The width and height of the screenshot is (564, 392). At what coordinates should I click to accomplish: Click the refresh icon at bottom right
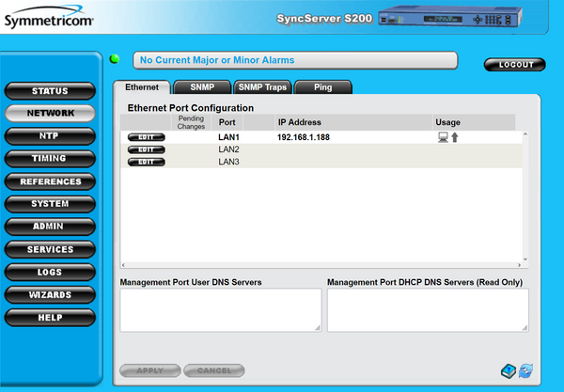coord(525,370)
